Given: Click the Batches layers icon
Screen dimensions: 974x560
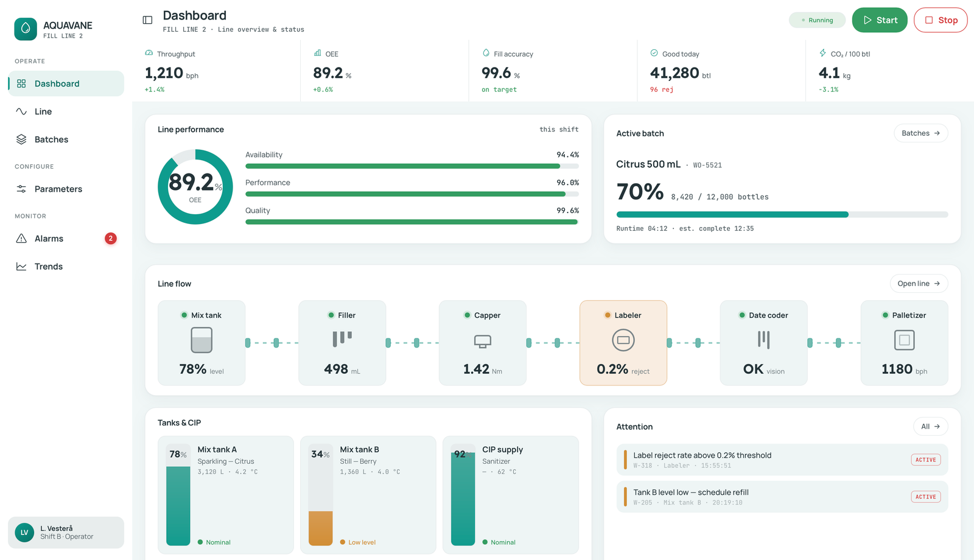Looking at the screenshot, I should pyautogui.click(x=21, y=139).
